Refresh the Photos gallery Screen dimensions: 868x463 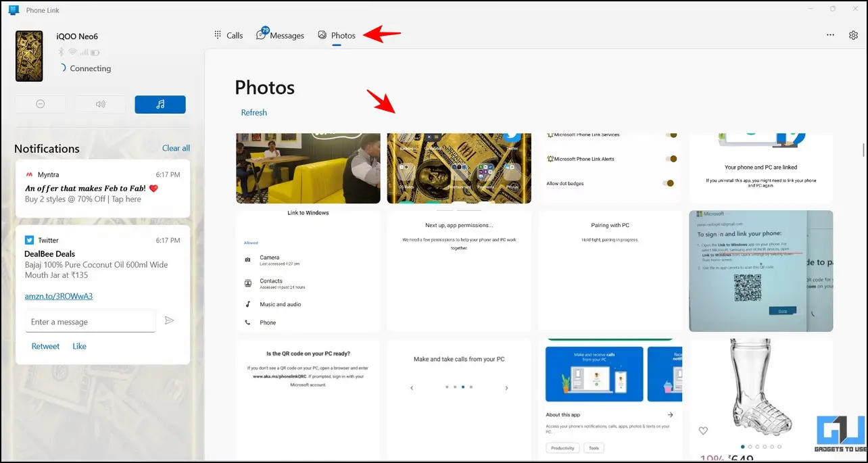tap(254, 112)
